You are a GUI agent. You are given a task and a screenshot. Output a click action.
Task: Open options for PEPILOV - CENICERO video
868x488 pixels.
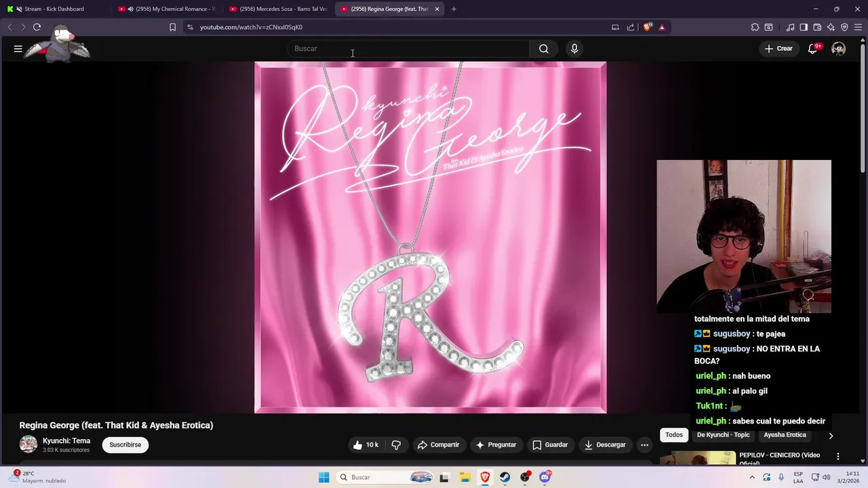pos(838,457)
